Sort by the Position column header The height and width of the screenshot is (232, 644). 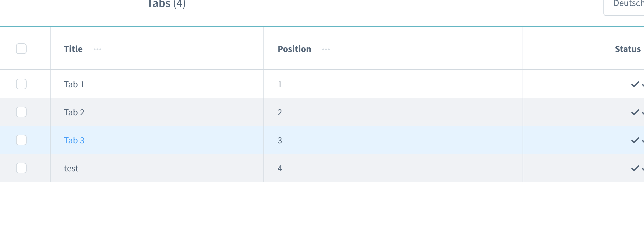294,49
